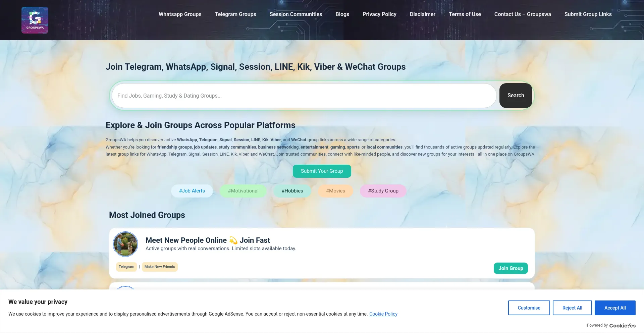Viewport: 644px width, 333px height.
Task: View the Privacy Policy page
Action: [379, 14]
